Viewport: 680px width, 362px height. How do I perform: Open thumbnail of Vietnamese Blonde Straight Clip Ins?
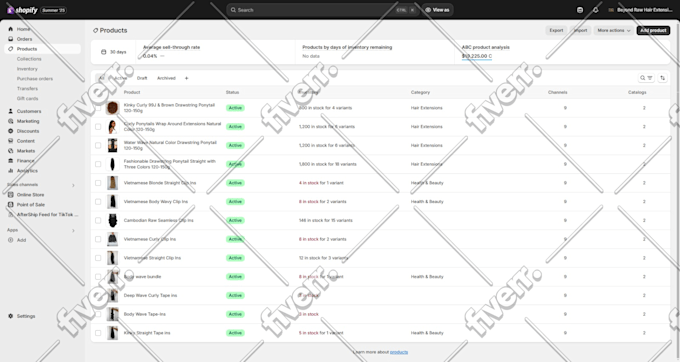click(x=112, y=183)
